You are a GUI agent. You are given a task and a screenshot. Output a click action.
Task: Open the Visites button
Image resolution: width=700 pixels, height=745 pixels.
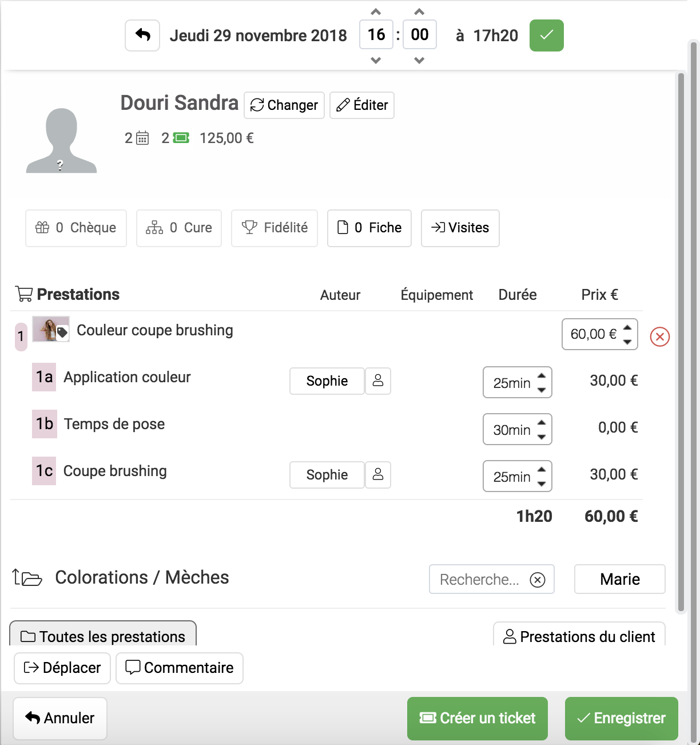click(460, 228)
